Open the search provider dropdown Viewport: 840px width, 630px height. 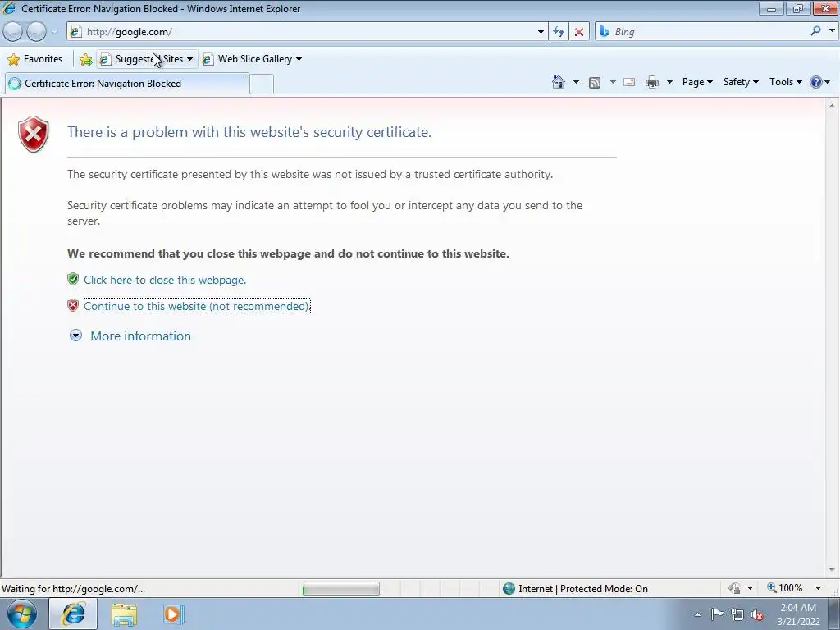[x=832, y=31]
